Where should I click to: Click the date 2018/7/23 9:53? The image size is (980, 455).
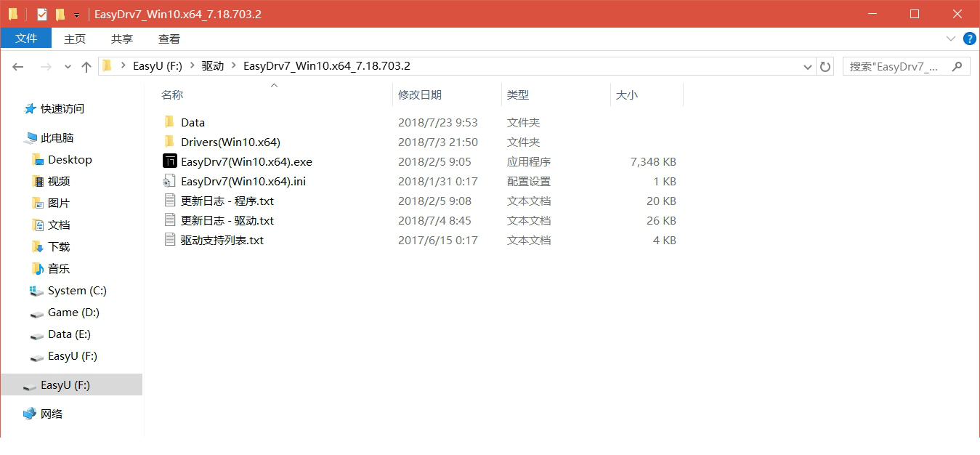pos(438,122)
